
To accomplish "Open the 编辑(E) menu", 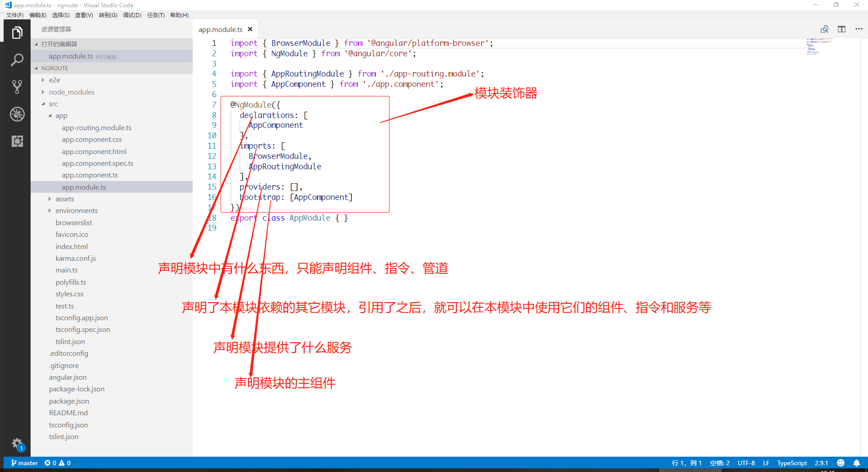I will tap(38, 15).
